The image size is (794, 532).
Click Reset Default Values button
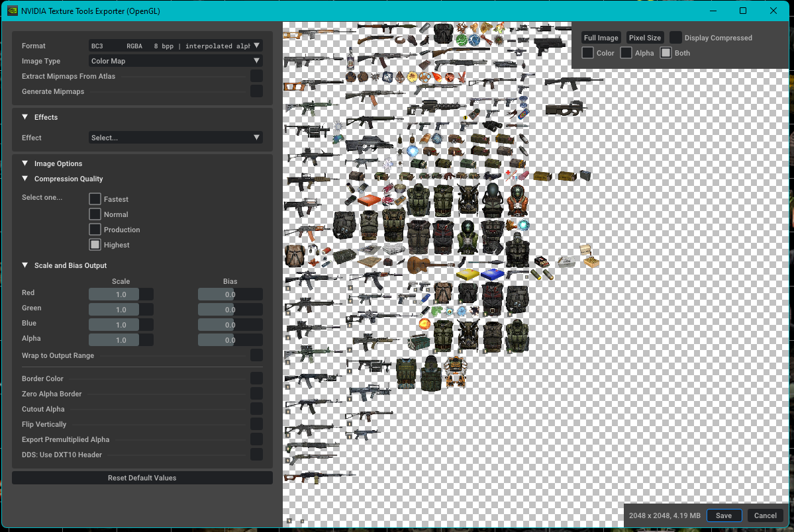tap(142, 478)
